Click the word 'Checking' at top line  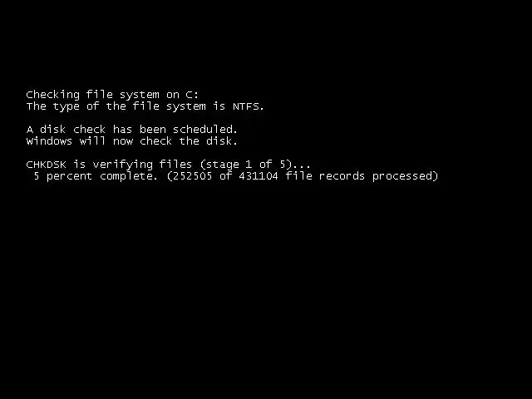tap(53, 96)
